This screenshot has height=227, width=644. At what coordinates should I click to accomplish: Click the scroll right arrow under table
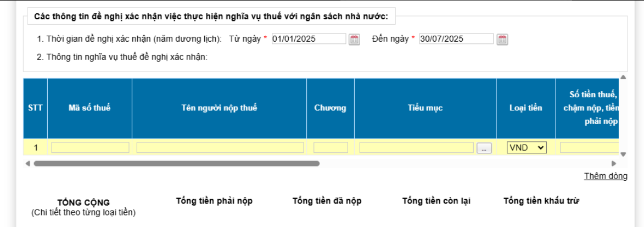(614, 163)
